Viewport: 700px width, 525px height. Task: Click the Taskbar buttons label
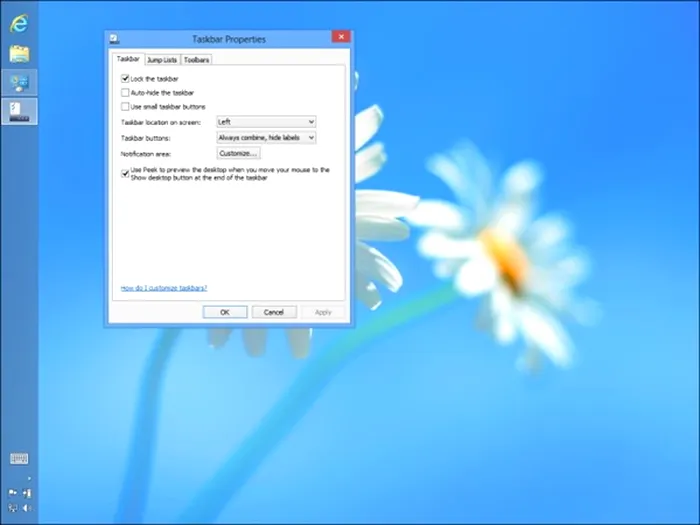pos(146,138)
